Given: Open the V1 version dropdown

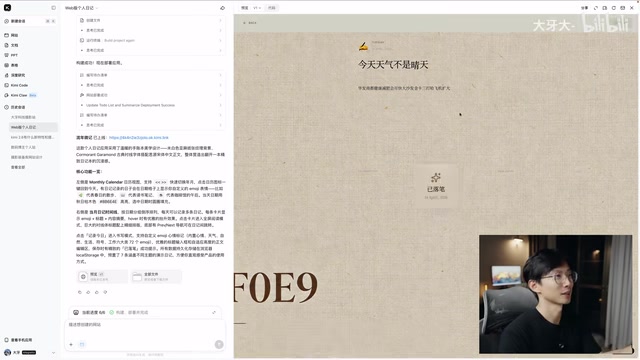Looking at the screenshot, I should coord(257,8).
